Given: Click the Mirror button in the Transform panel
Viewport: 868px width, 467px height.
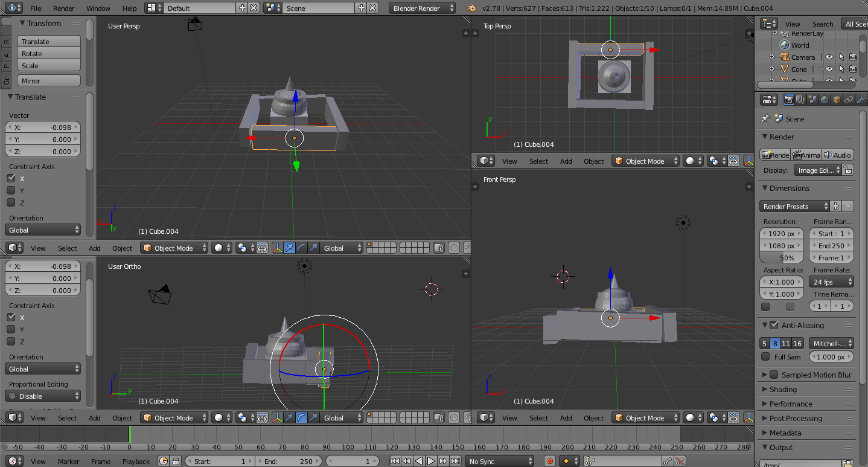Looking at the screenshot, I should [x=49, y=81].
